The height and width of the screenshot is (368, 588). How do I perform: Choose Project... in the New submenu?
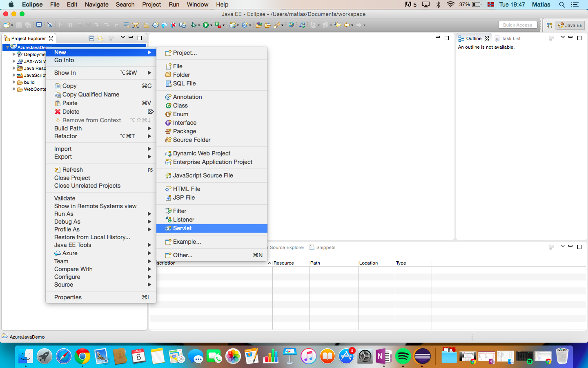click(x=212, y=53)
